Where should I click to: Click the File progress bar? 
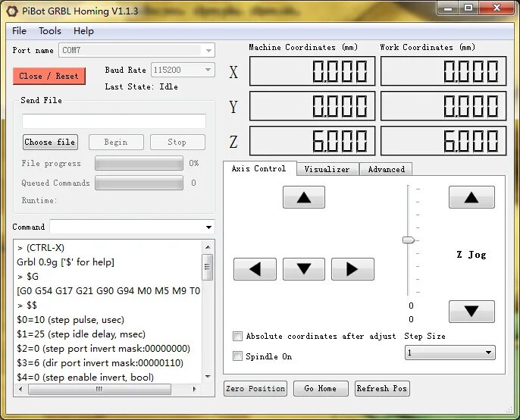139,163
